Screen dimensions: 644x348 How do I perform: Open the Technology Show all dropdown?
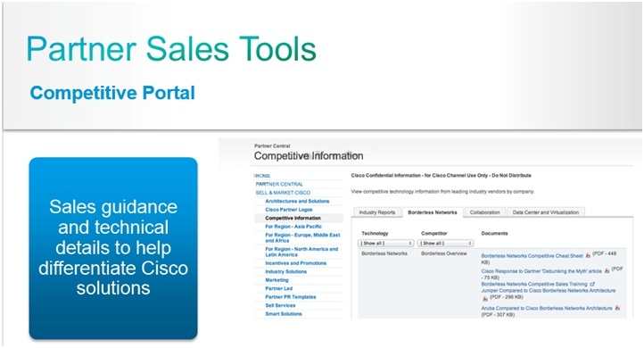click(385, 244)
